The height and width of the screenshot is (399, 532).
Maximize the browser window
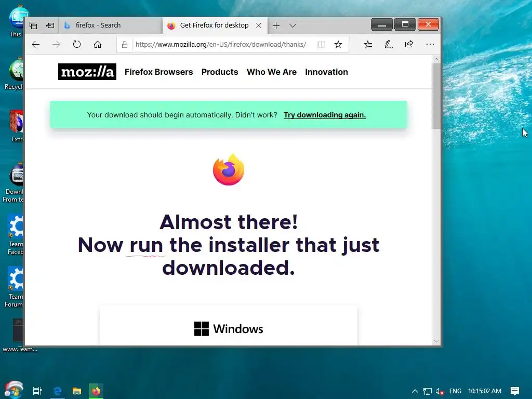pos(405,24)
